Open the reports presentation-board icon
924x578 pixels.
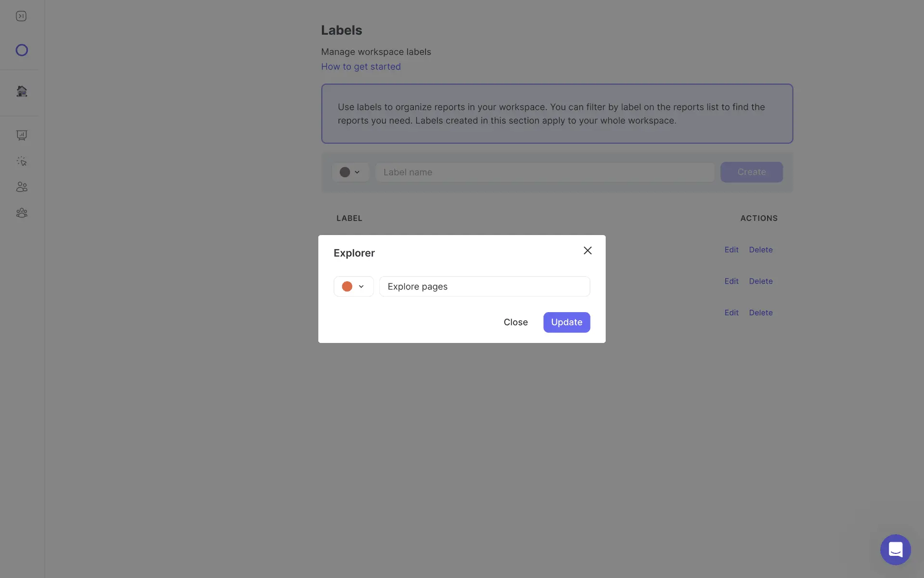[22, 135]
